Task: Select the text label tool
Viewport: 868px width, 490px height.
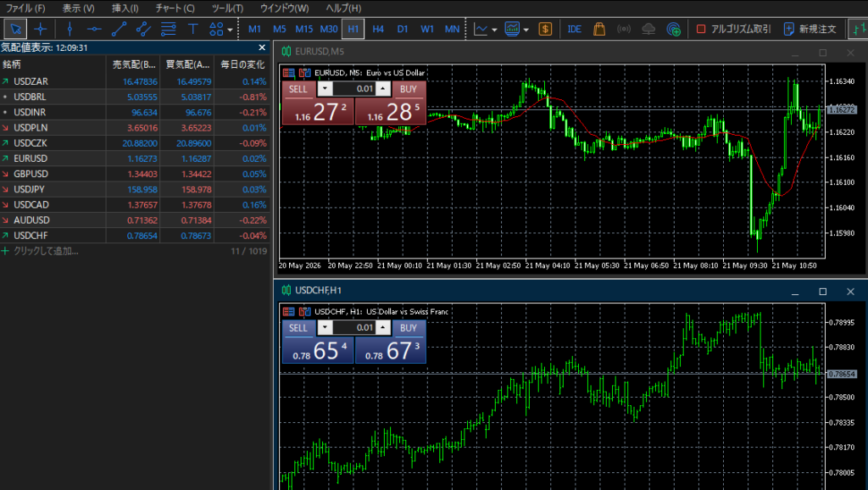Action: point(192,29)
